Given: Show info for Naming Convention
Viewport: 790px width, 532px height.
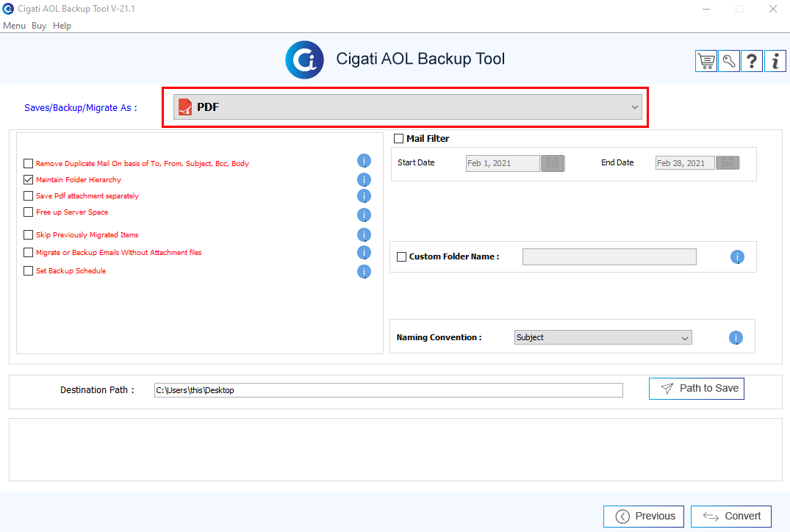Looking at the screenshot, I should [736, 337].
